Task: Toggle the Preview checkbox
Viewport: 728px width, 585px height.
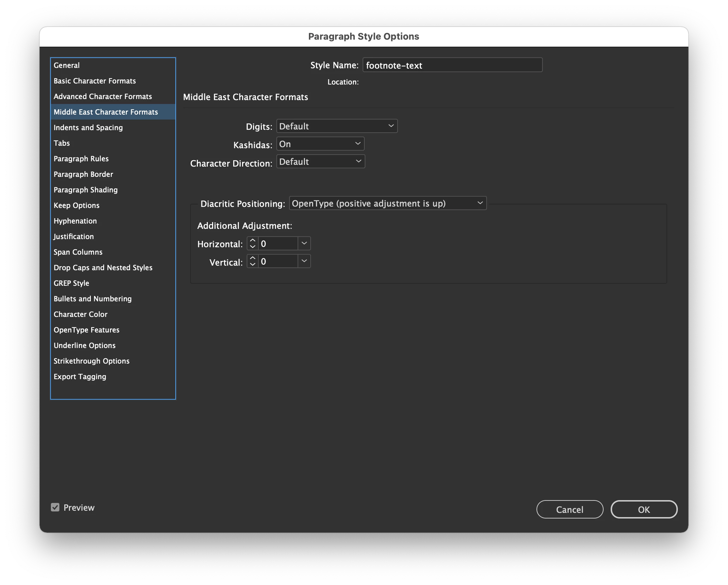Action: point(55,508)
